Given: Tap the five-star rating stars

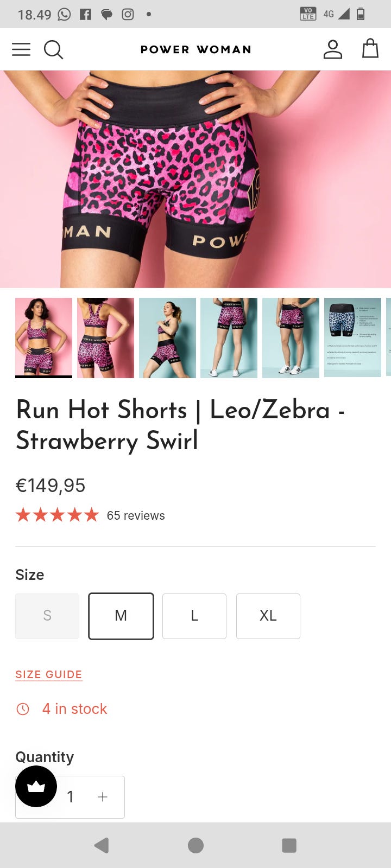Looking at the screenshot, I should click(x=58, y=515).
